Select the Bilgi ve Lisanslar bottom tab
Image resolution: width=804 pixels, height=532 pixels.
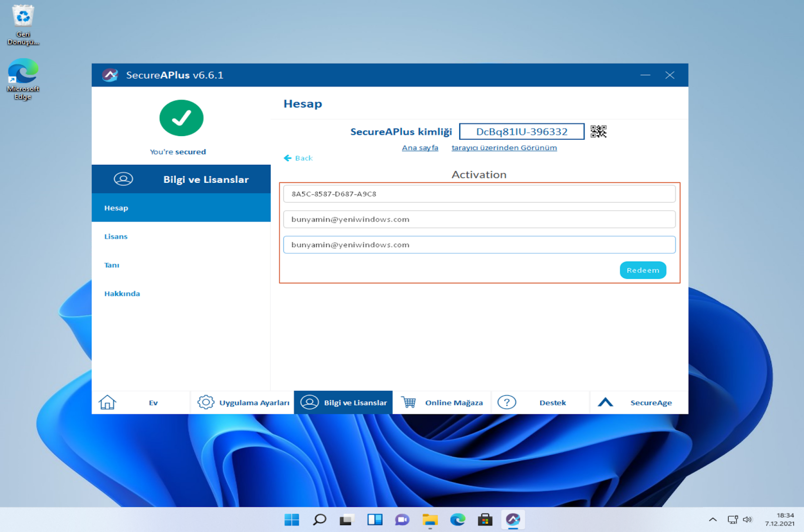tap(343, 402)
